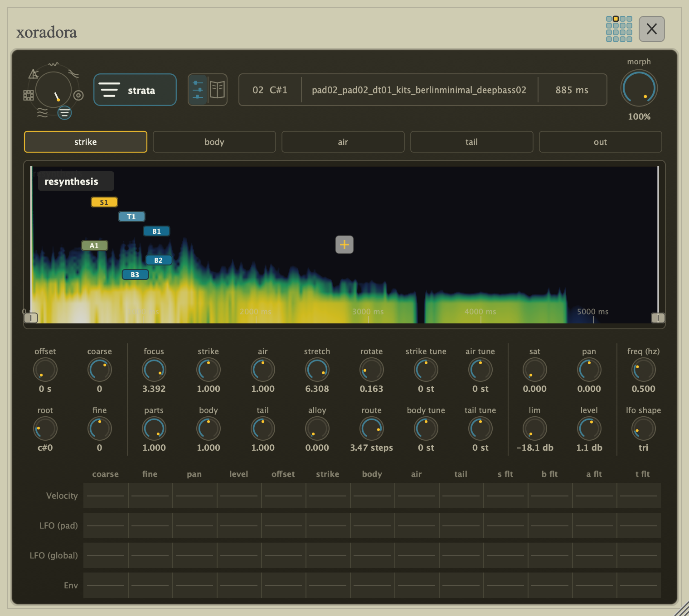
Task: Click the engine selector dial knob
Action: 53,90
